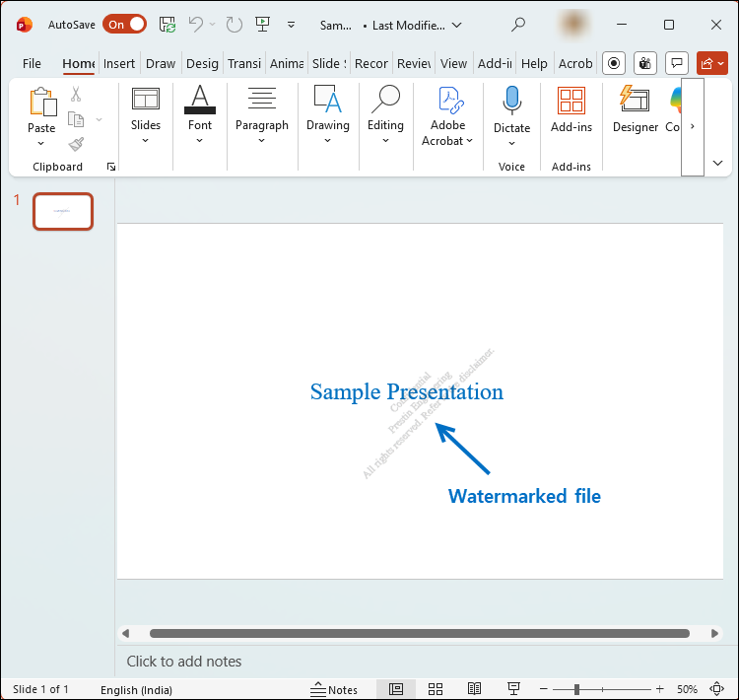Image resolution: width=739 pixels, height=700 pixels.
Task: Click the Format Painter brush icon
Action: point(76,144)
